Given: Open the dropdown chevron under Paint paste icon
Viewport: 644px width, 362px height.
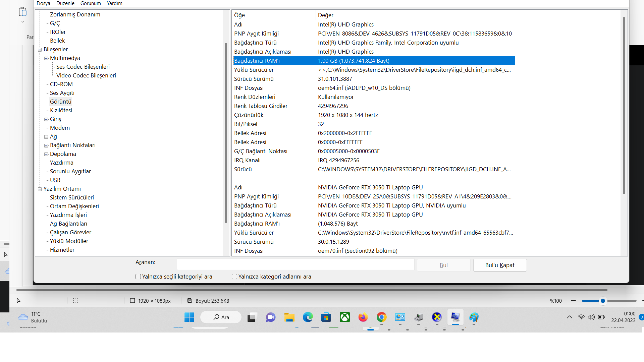Looking at the screenshot, I should click(22, 22).
